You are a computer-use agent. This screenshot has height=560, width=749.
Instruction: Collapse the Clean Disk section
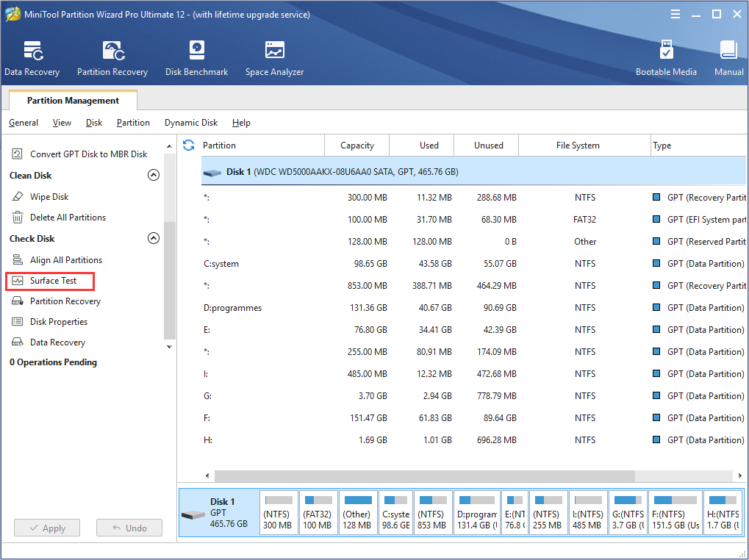(x=154, y=175)
